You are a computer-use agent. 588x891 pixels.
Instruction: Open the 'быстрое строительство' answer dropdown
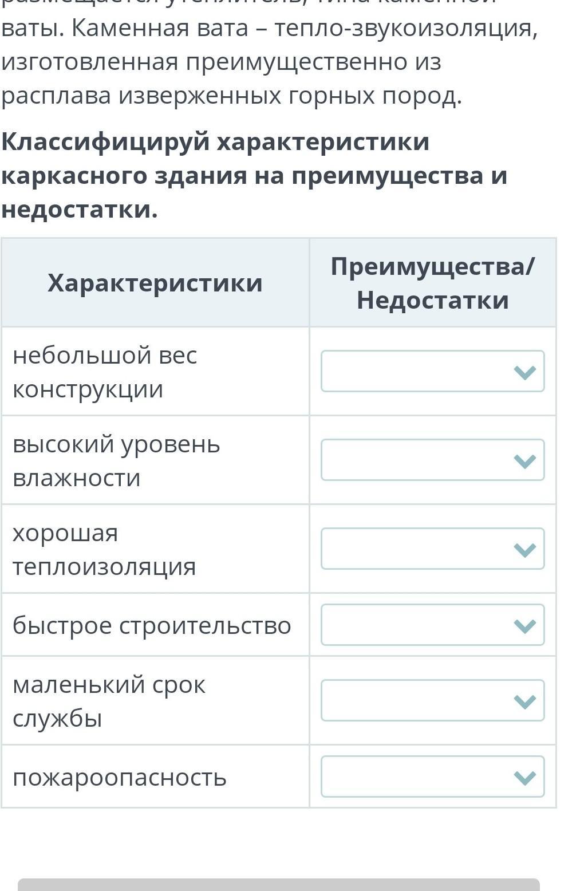tap(432, 625)
